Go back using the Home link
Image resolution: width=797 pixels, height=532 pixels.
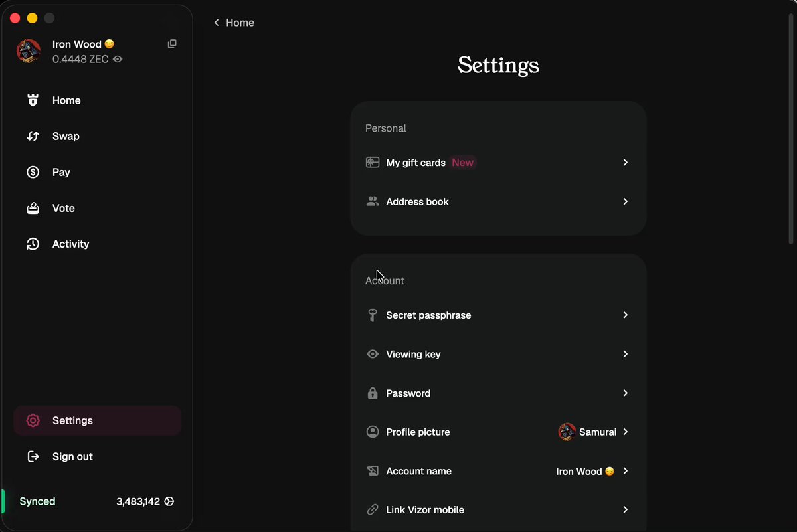234,23
